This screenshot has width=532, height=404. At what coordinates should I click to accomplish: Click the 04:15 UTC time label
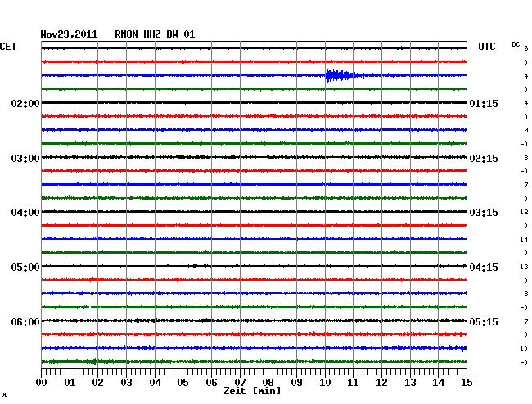pyautogui.click(x=484, y=267)
